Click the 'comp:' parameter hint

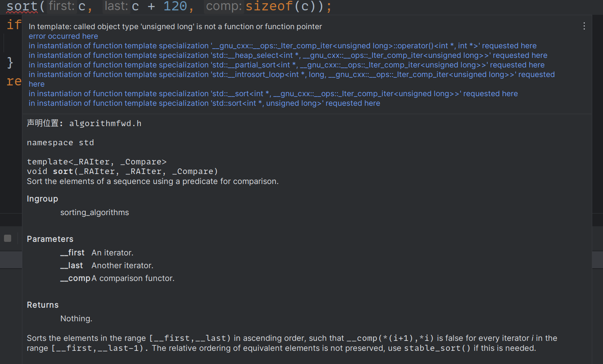tap(223, 6)
